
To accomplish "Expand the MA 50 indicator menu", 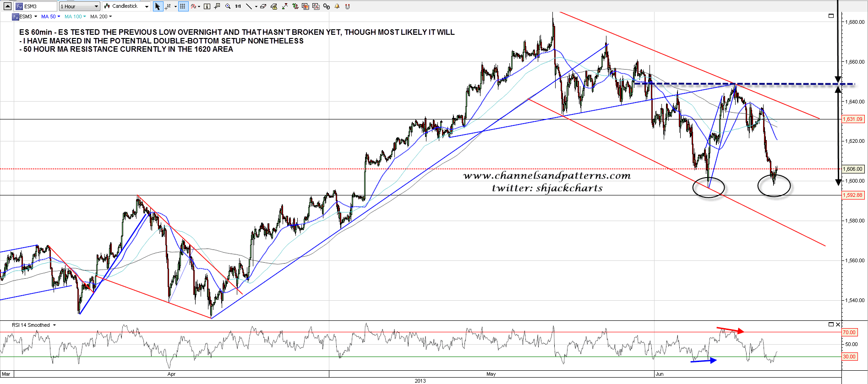I will [x=50, y=16].
